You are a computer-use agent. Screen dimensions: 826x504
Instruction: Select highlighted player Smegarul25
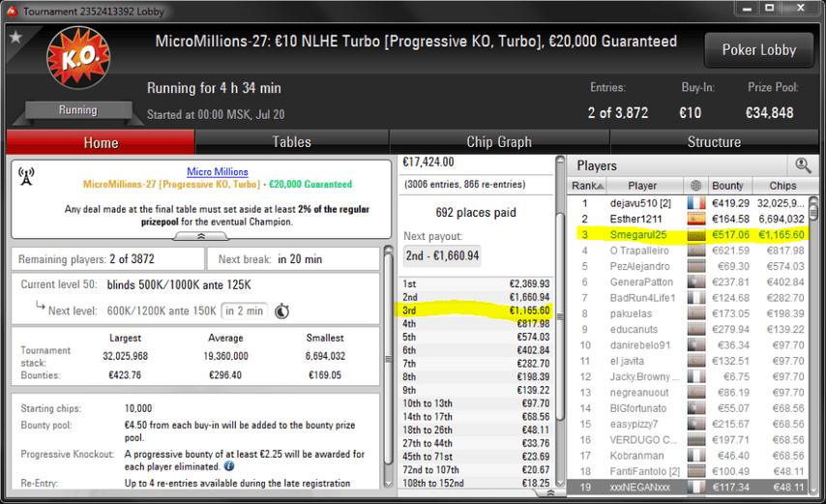[688, 234]
